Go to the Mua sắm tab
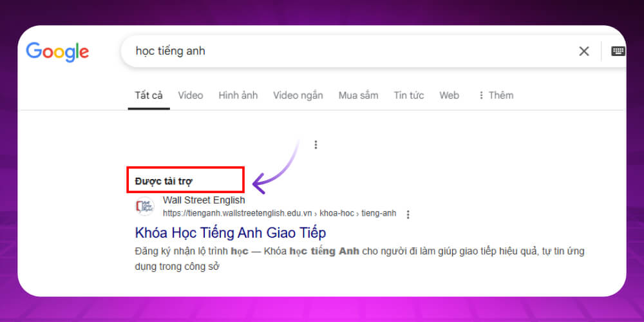The image size is (644, 322). (358, 95)
